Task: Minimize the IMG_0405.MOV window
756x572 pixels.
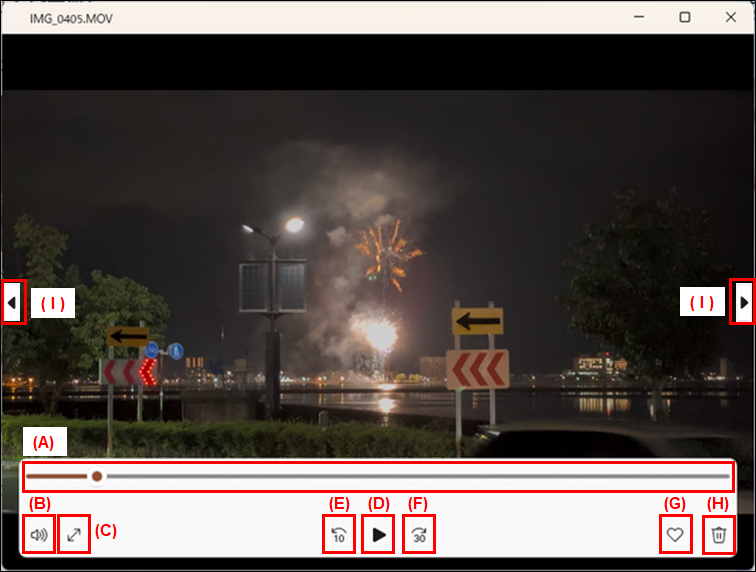Action: 638,17
